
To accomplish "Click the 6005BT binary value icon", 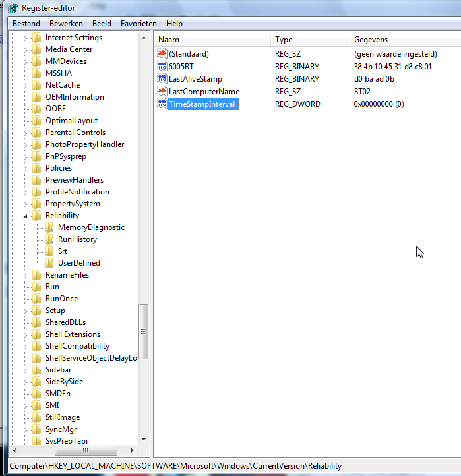I will (x=162, y=66).
